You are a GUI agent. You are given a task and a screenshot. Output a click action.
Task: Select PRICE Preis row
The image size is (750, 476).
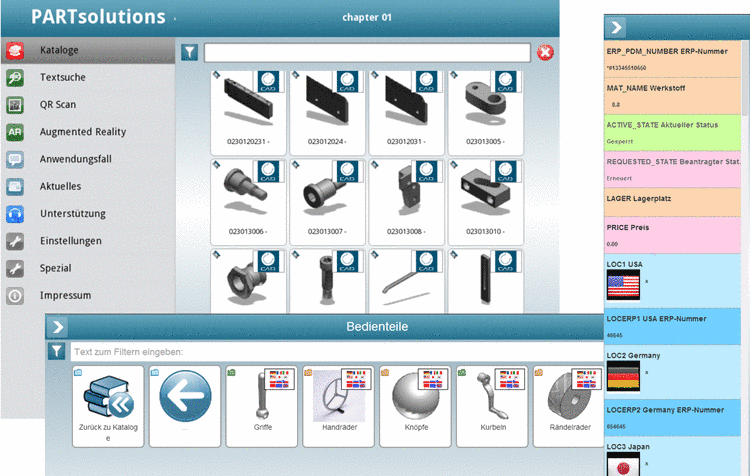click(x=673, y=235)
